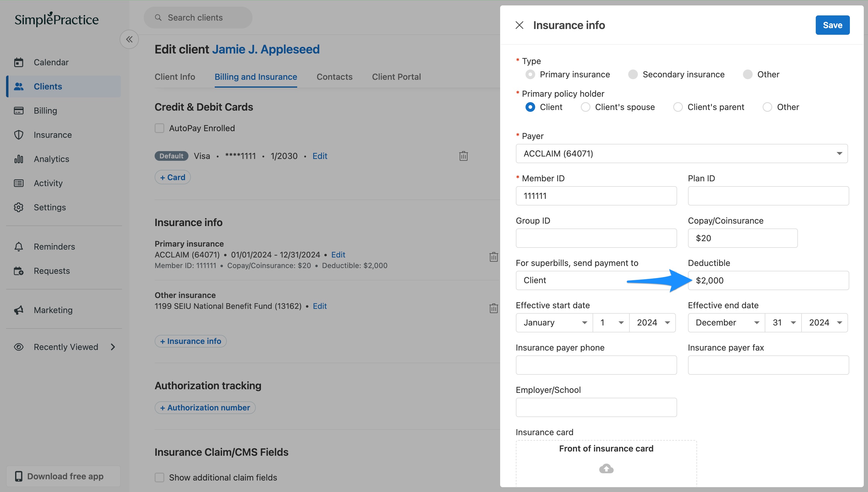The width and height of the screenshot is (868, 492).
Task: Click + Insurance info button
Action: click(190, 341)
